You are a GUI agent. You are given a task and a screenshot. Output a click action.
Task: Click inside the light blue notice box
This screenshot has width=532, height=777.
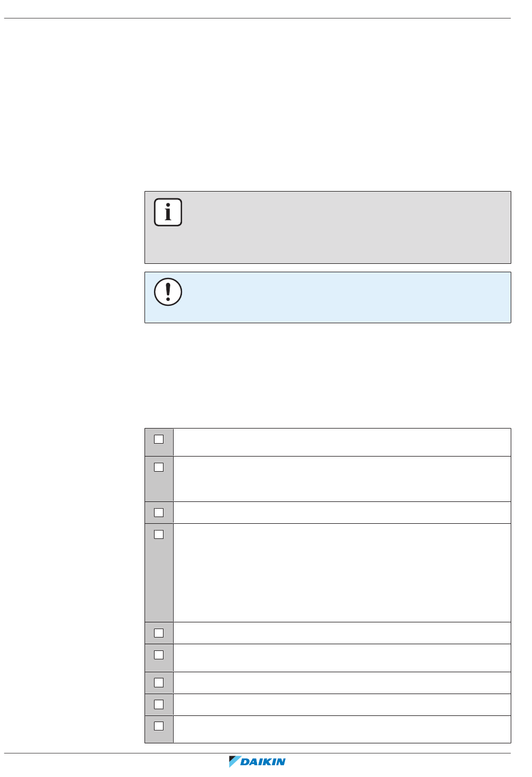coord(328,297)
